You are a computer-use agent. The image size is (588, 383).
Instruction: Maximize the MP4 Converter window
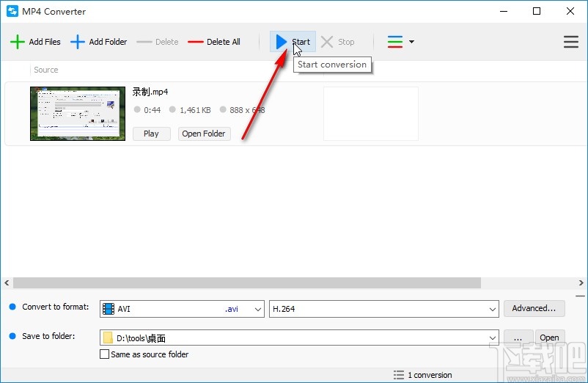point(537,11)
